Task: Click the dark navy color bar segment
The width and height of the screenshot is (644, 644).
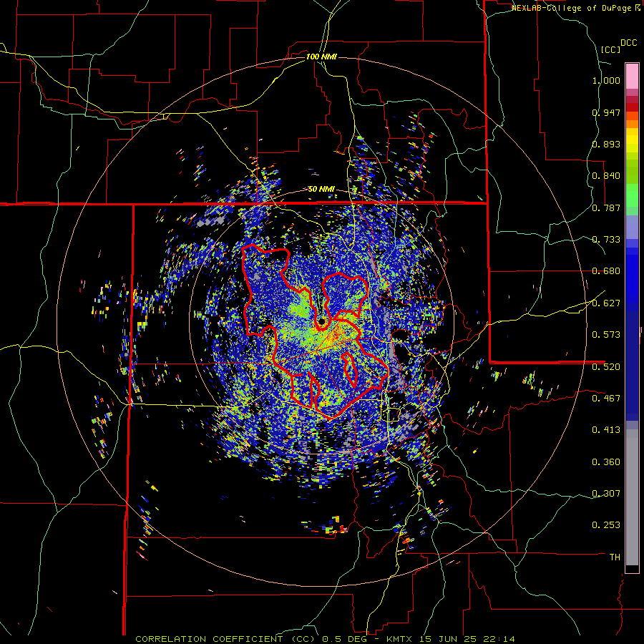Action: (632, 361)
